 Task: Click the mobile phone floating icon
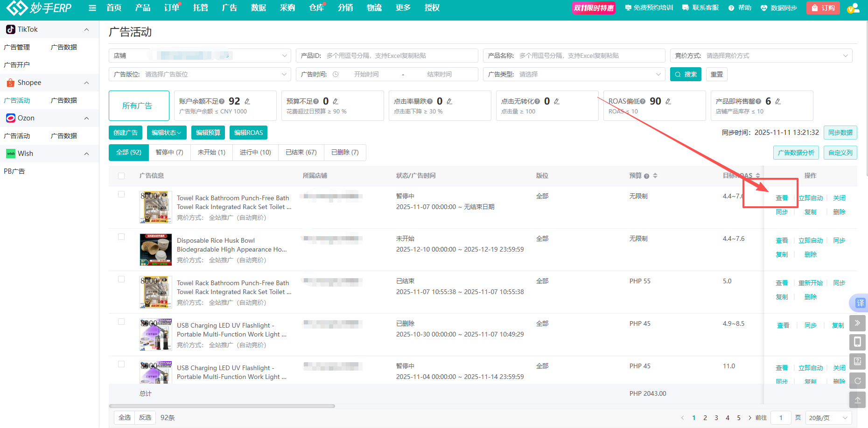pos(857,342)
